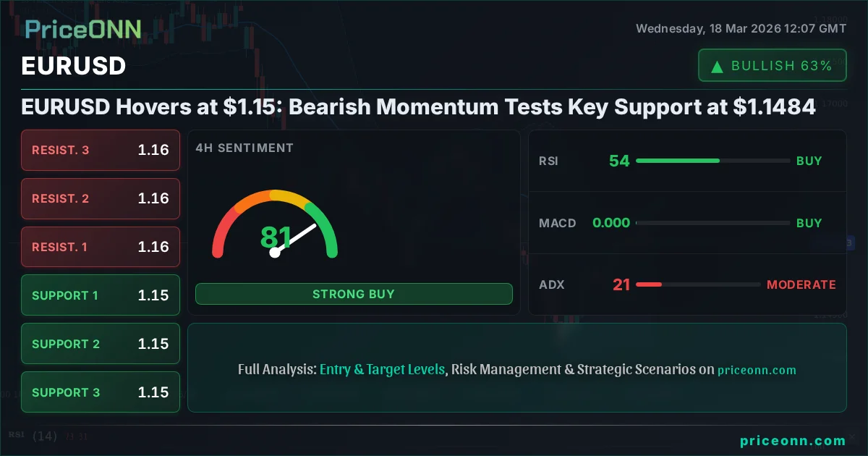Click the 4H SENTIMENT label

(244, 148)
